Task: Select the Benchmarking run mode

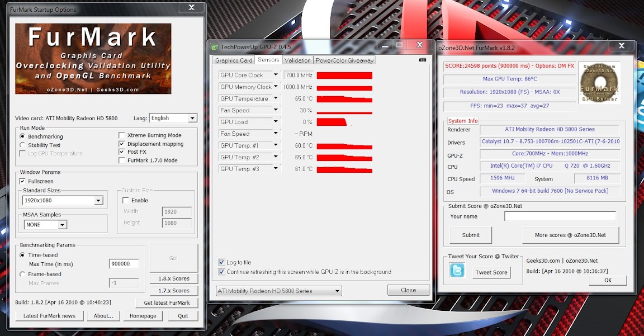Action: (x=22, y=136)
